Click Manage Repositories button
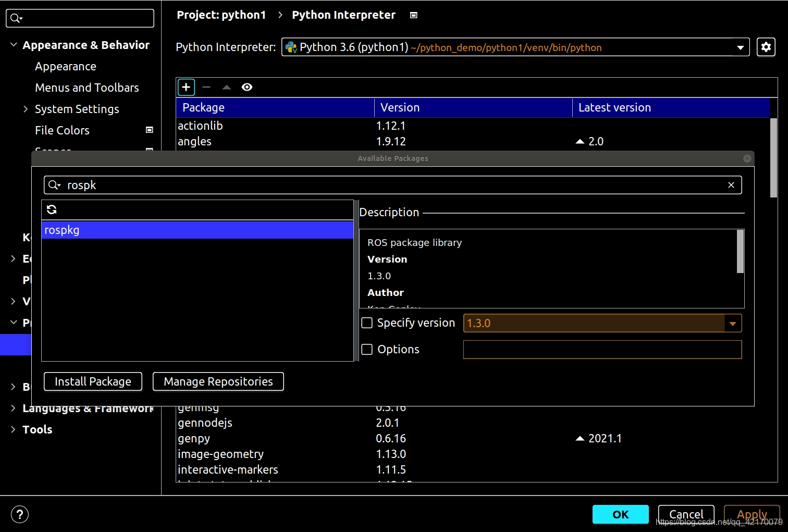This screenshot has width=788, height=532. click(218, 381)
